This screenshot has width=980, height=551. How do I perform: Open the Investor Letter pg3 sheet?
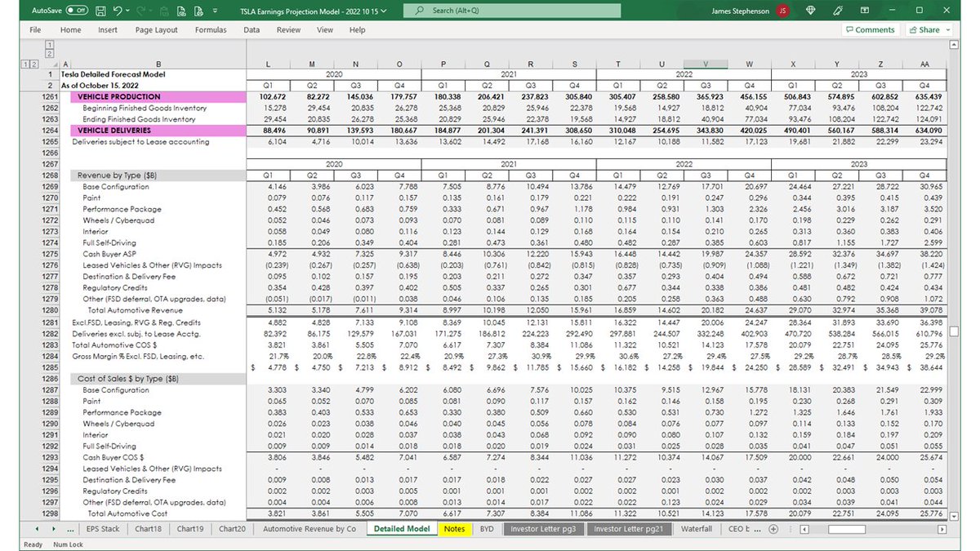[544, 529]
